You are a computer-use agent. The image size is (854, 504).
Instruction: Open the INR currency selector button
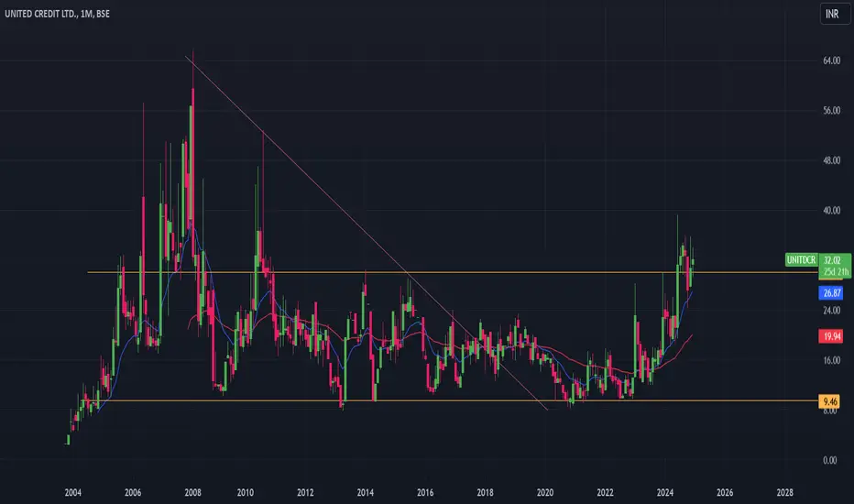pos(835,14)
